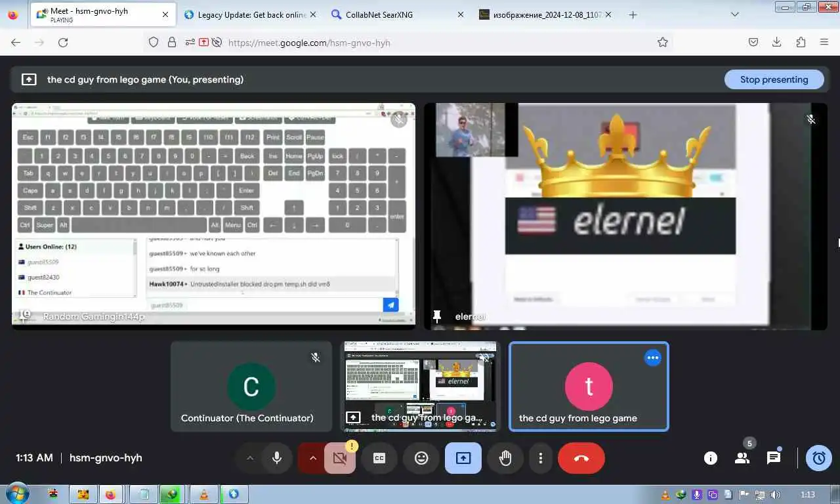The height and width of the screenshot is (504, 840).
Task: Open the list all tabs dropdown
Action: coord(734,14)
